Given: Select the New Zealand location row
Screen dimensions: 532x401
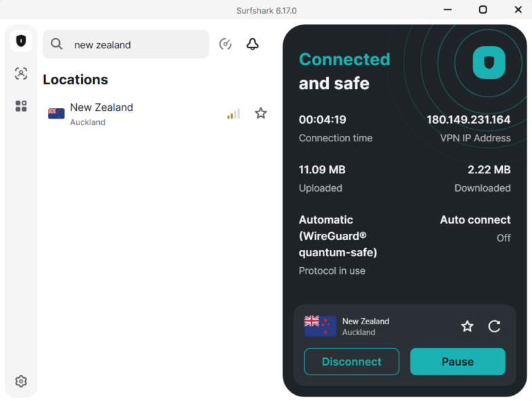Looking at the screenshot, I should point(158,114).
